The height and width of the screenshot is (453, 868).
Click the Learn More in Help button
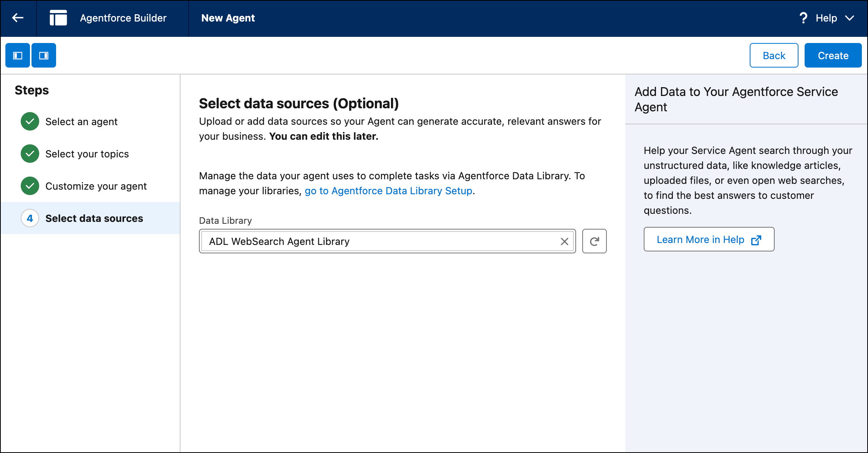tap(700, 240)
